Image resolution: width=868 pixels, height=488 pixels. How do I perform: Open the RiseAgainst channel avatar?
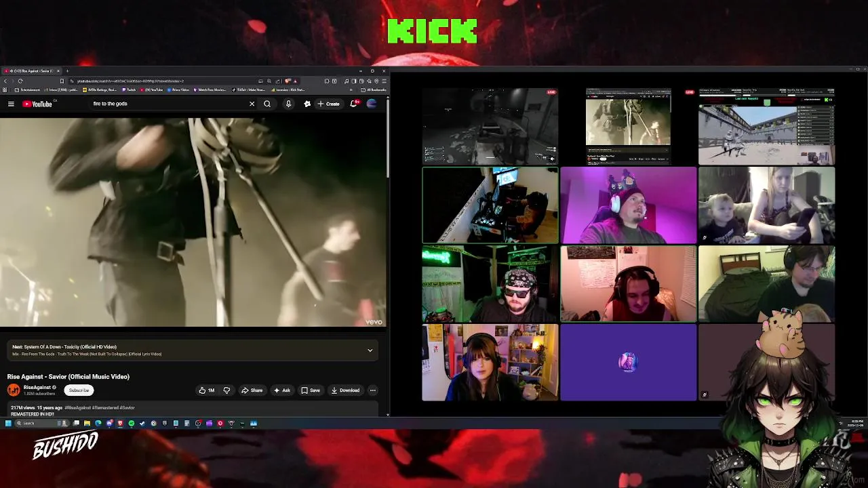pyautogui.click(x=14, y=390)
